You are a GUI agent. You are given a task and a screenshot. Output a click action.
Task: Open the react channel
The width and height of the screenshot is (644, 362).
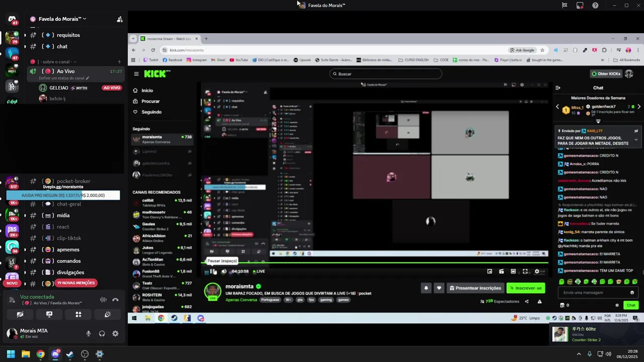click(x=75, y=227)
